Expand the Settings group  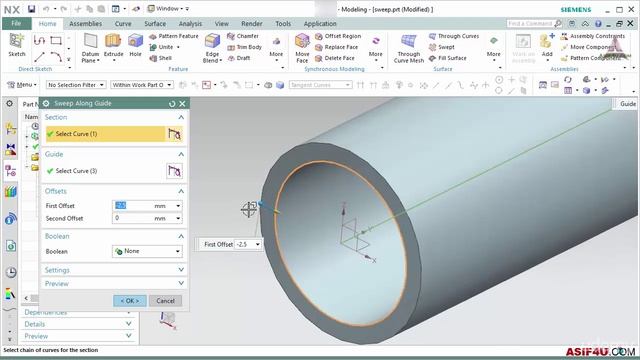(181, 270)
